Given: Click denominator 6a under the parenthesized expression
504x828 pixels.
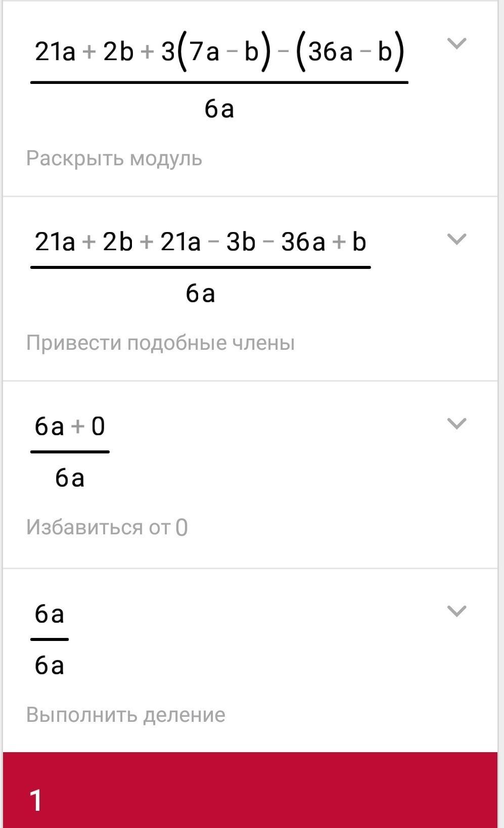Looking at the screenshot, I should pyautogui.click(x=219, y=109).
